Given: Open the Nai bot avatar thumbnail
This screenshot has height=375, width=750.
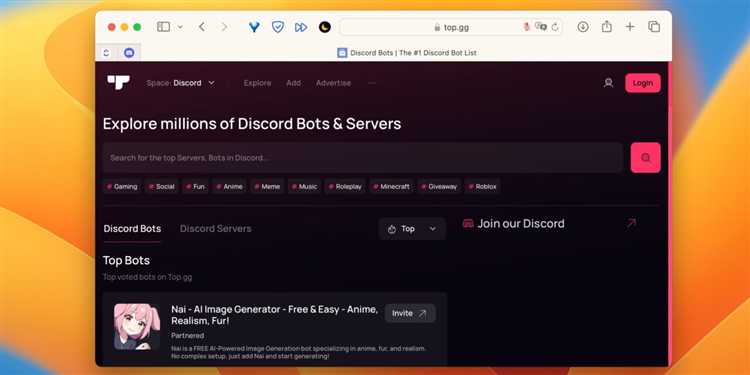Looking at the screenshot, I should tap(137, 326).
